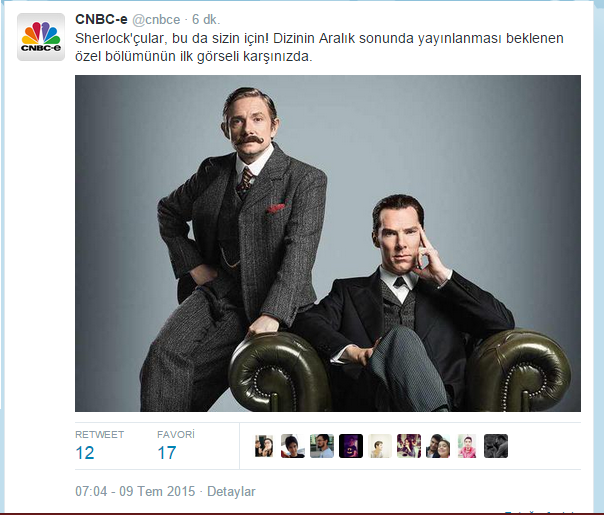Click the CNBC-e account name
Viewport: 604px width, 516px height.
tap(101, 19)
